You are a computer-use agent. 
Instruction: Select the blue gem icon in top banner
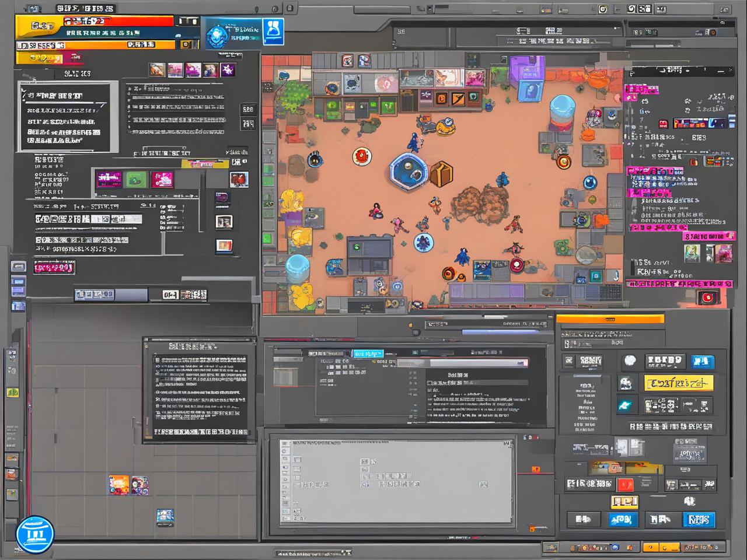click(218, 35)
